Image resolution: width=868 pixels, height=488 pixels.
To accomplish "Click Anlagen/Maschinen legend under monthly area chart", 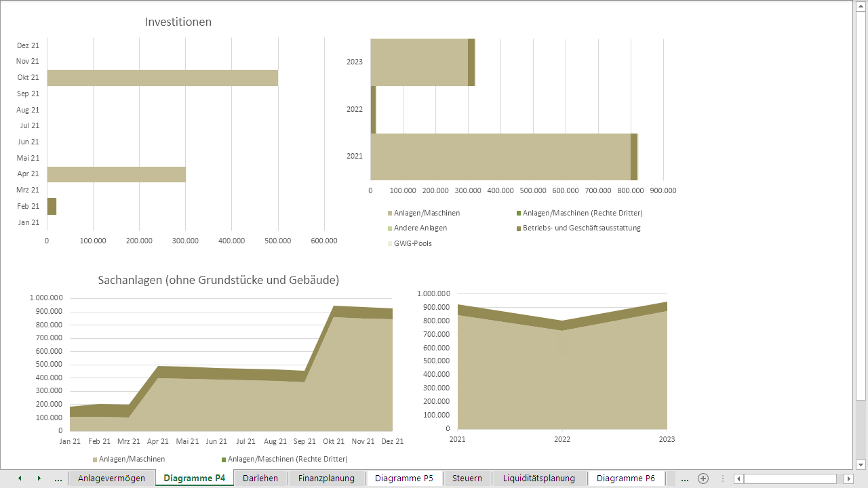I will [x=129, y=459].
